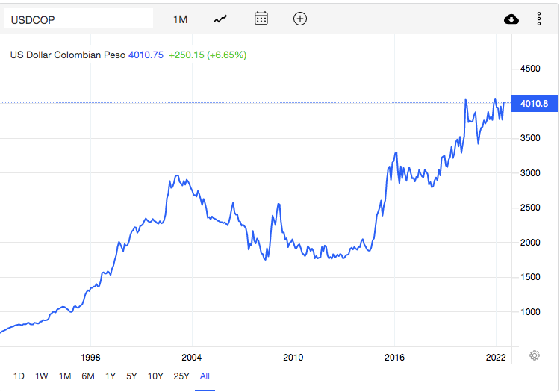The height and width of the screenshot is (392, 560).
Task: Select the All time range
Action: 205,376
